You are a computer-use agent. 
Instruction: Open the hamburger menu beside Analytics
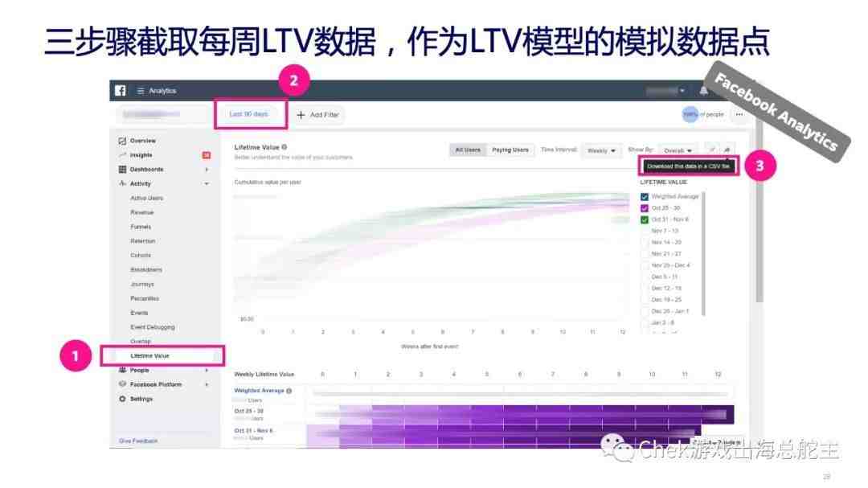141,91
